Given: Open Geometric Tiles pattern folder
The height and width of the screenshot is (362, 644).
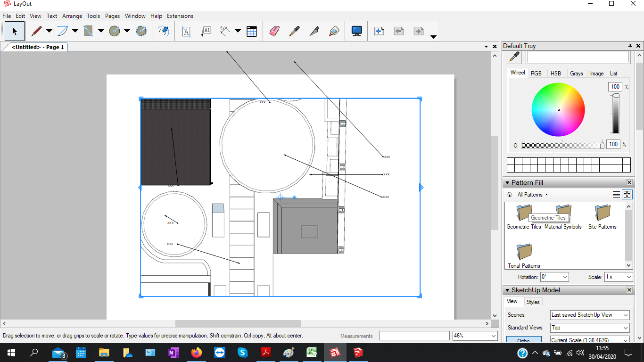Looking at the screenshot, I should tap(524, 217).
